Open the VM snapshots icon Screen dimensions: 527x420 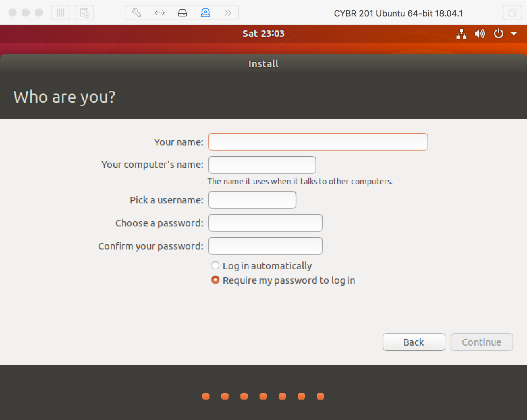(x=84, y=13)
